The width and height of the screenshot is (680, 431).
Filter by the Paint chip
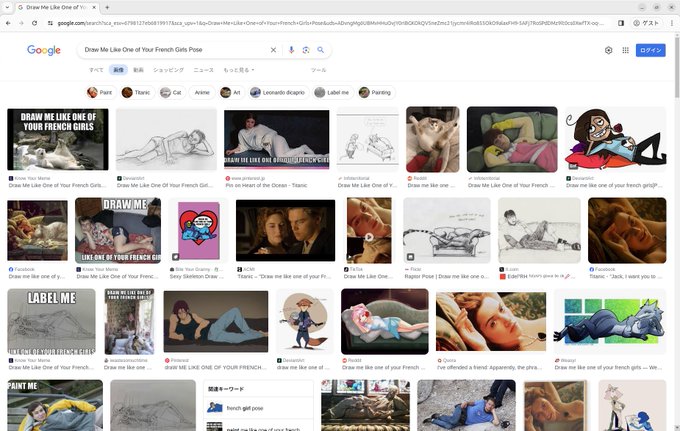point(100,92)
